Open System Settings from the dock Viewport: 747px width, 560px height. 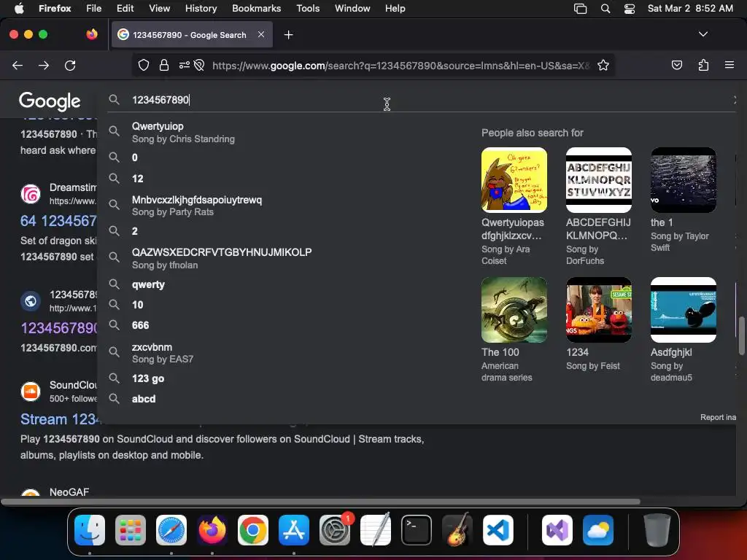(335, 530)
